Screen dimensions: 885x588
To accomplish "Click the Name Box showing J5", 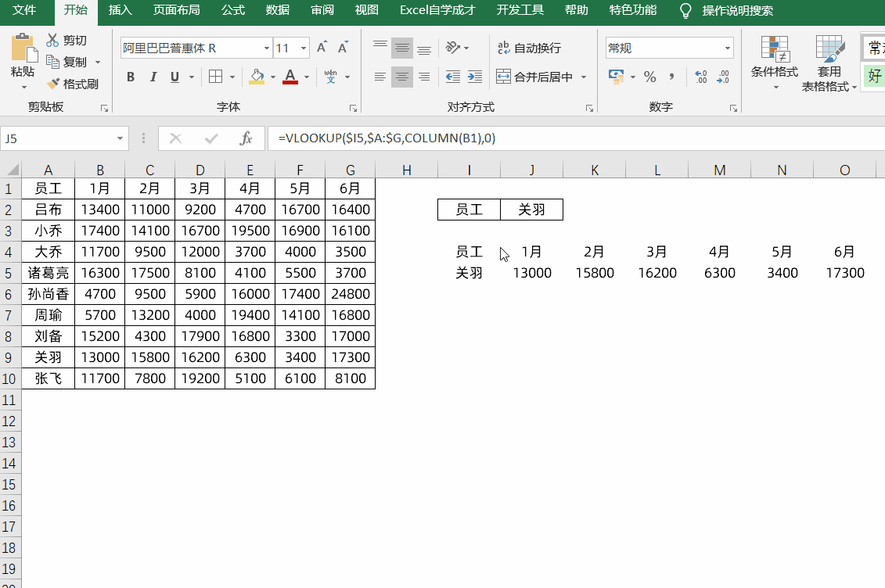I will pyautogui.click(x=56, y=138).
